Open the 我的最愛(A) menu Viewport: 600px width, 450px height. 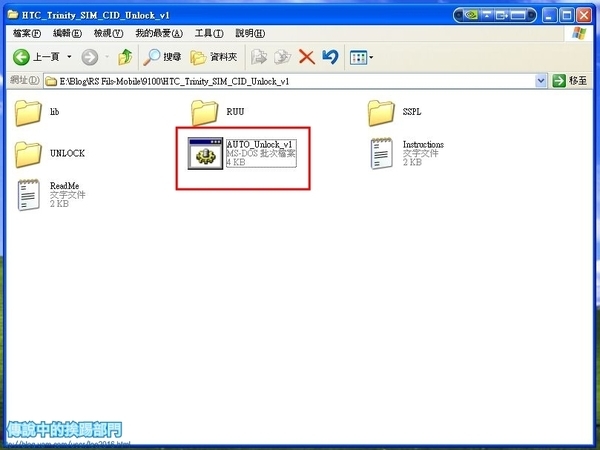(x=159, y=34)
